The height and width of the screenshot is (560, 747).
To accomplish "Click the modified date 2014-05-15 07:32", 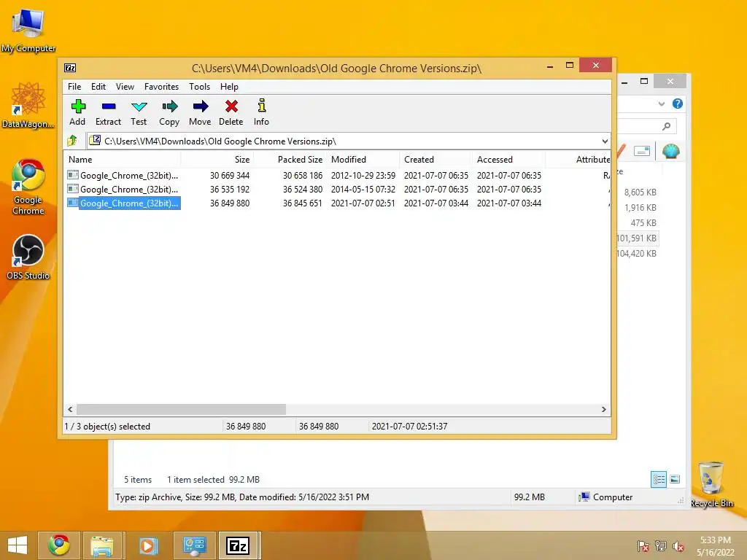I will click(363, 189).
